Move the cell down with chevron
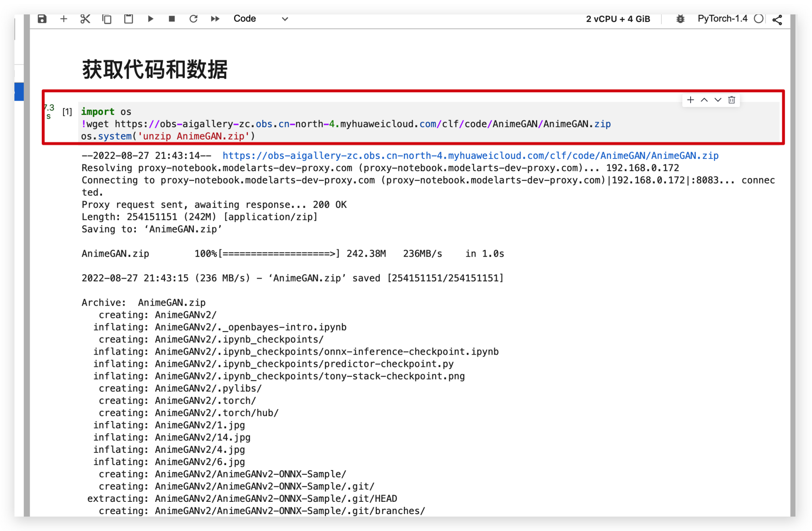The image size is (812, 531). click(x=718, y=100)
